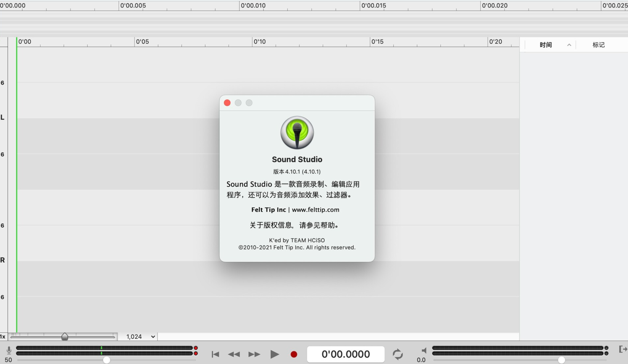The height and width of the screenshot is (364, 628).
Task: Click the upper output clip indicator dot
Action: click(x=606, y=348)
